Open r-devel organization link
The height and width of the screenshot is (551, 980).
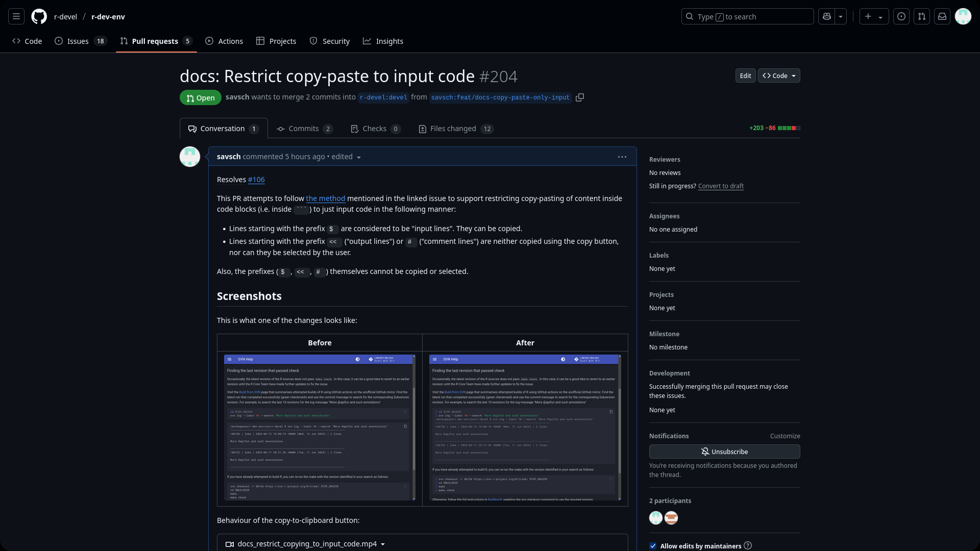click(65, 17)
